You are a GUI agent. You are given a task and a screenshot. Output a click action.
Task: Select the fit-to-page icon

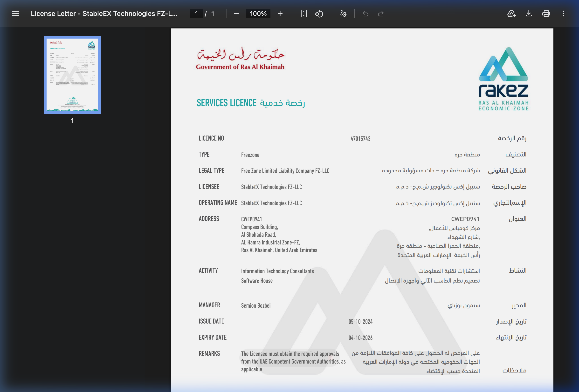pyautogui.click(x=304, y=14)
